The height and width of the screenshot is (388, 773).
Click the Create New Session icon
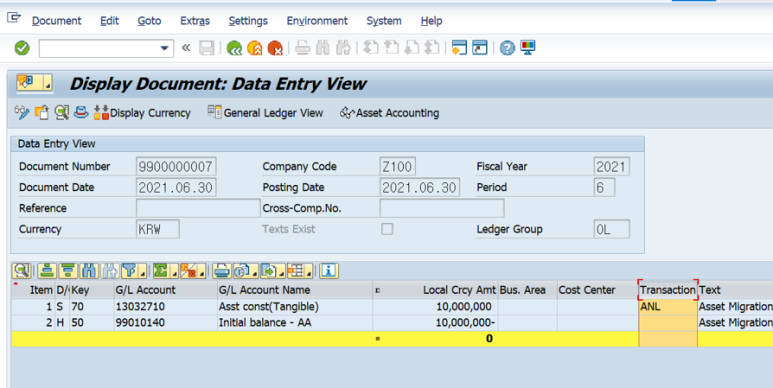pos(459,48)
